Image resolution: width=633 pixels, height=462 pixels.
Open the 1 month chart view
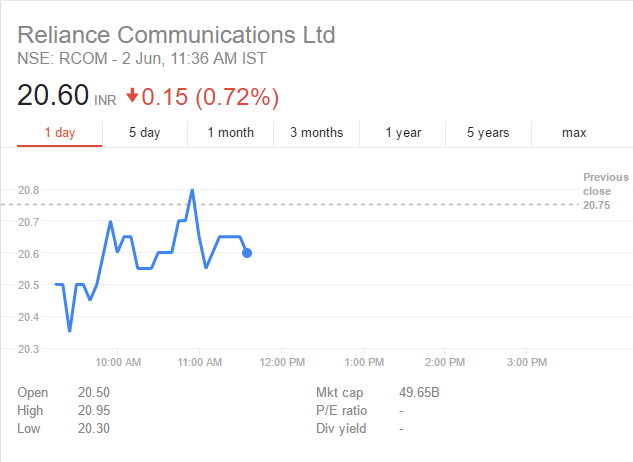point(231,133)
